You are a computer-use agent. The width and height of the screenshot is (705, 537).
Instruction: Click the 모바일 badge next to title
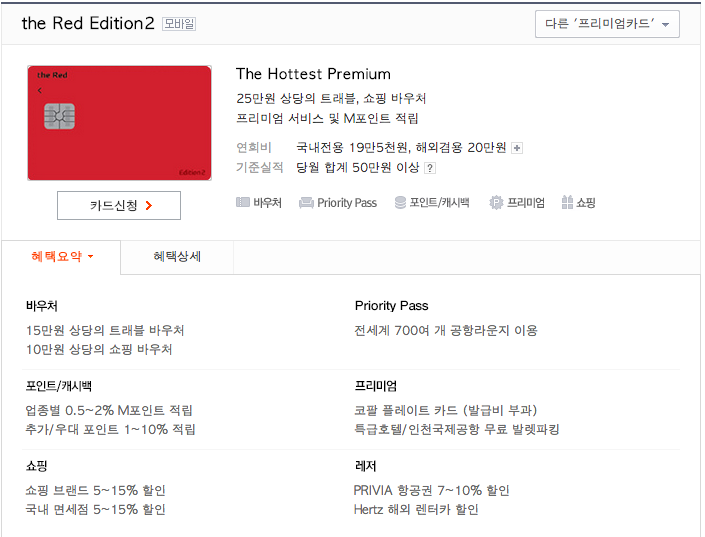point(179,24)
